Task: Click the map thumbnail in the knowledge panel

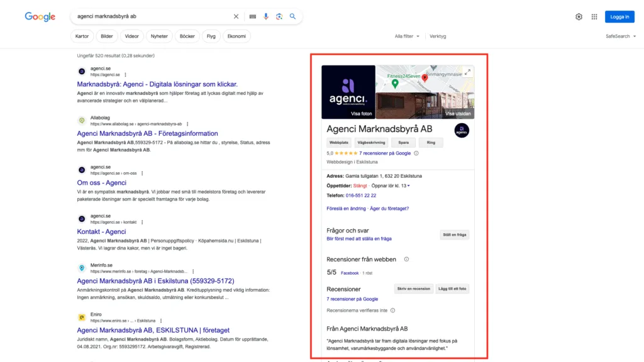Action: (425, 79)
